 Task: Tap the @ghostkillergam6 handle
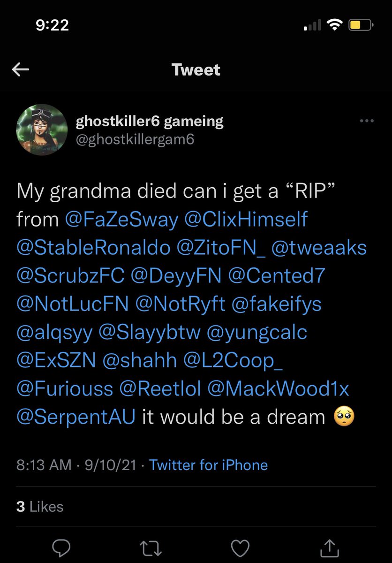tap(135, 139)
